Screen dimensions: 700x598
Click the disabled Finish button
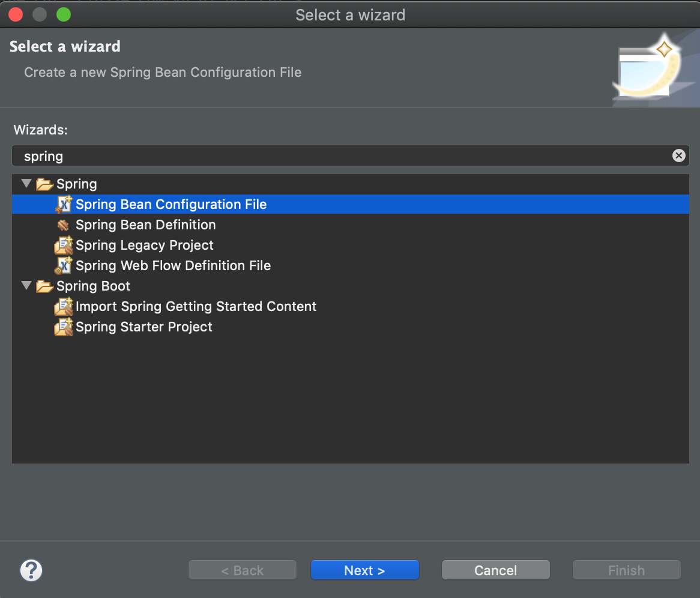pos(626,570)
